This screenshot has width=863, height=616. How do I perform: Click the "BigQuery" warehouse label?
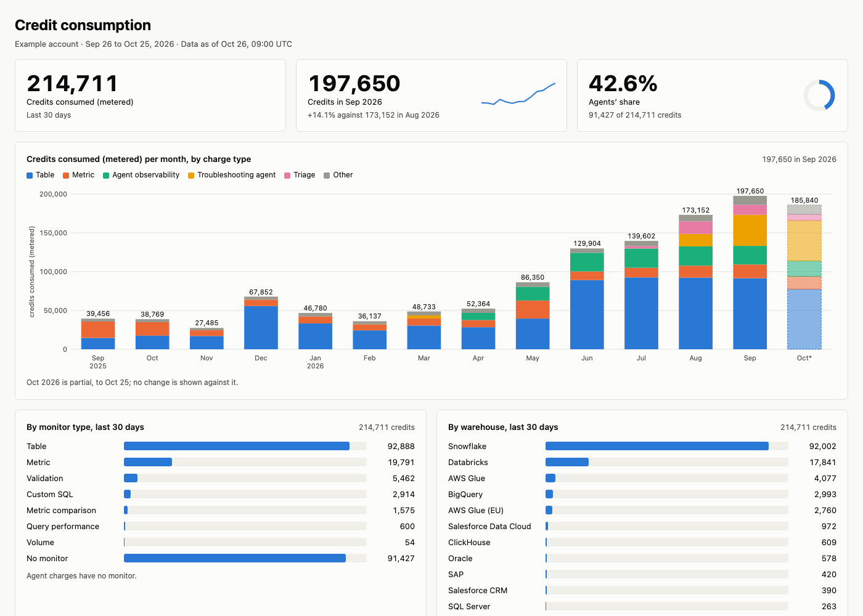pyautogui.click(x=465, y=495)
